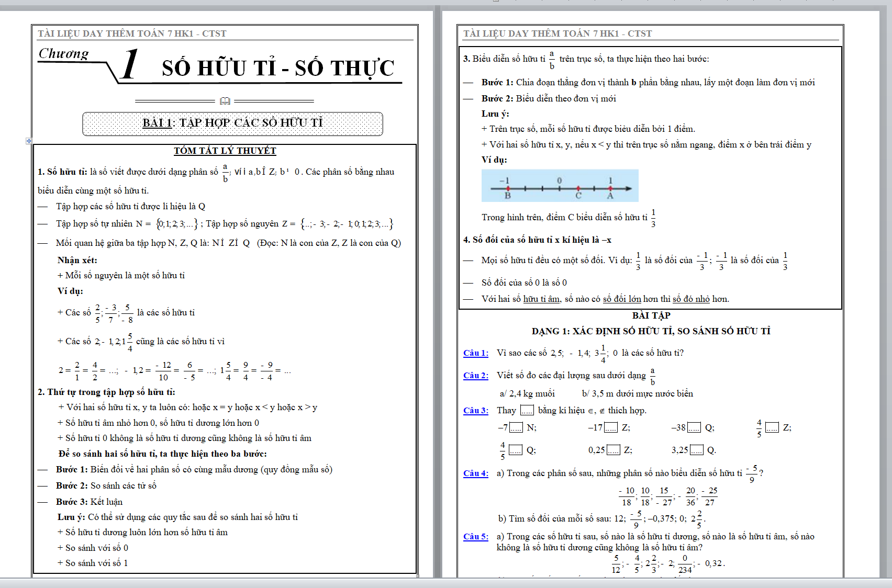
Task: Click the blank box after −7 in Câu 3
Action: 516,428
